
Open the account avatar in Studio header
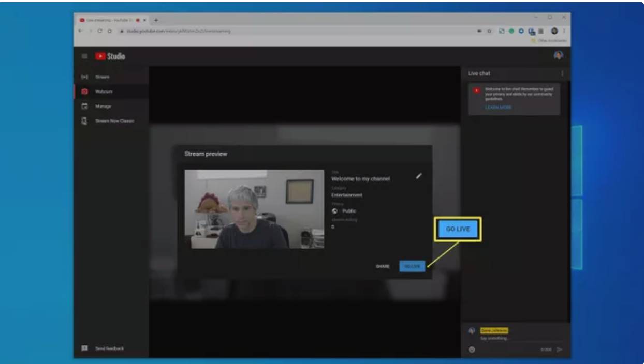tap(558, 56)
